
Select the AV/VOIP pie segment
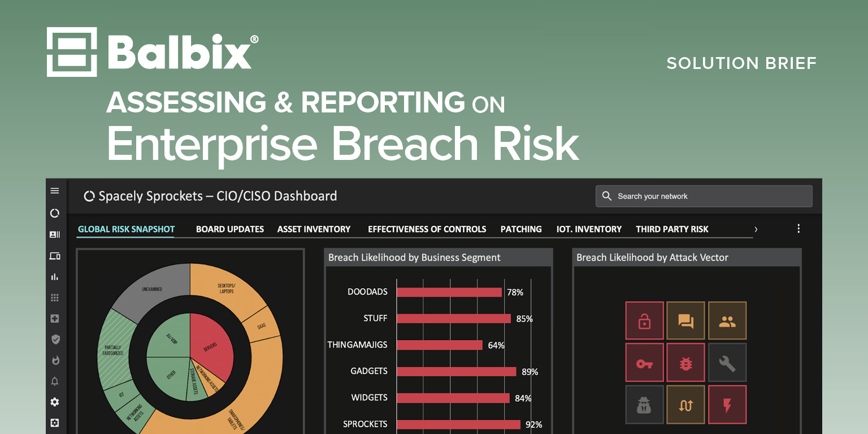[168, 337]
